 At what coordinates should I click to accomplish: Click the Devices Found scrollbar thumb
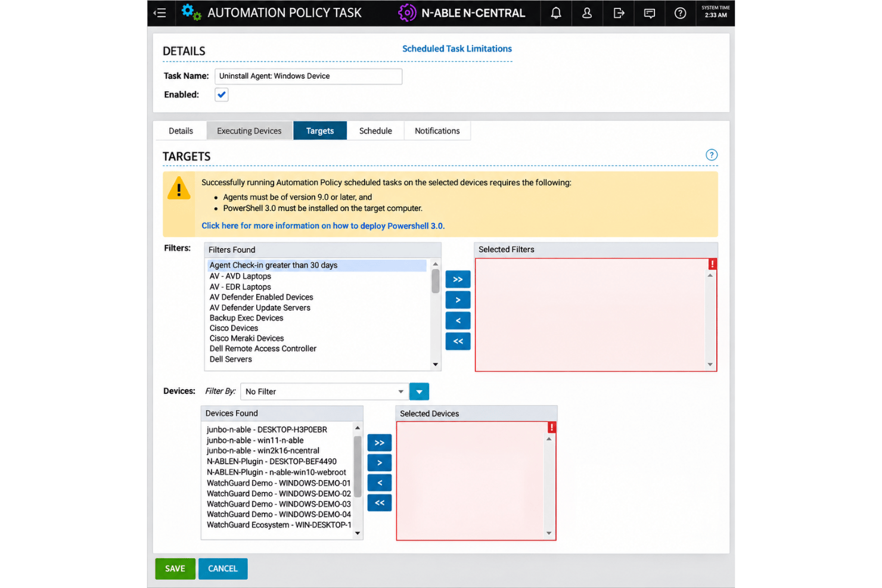[x=358, y=466]
